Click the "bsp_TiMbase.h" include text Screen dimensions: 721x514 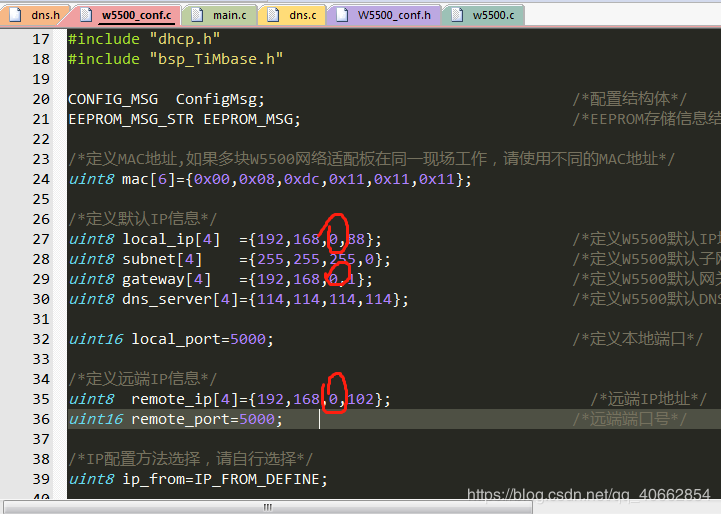tap(217, 59)
